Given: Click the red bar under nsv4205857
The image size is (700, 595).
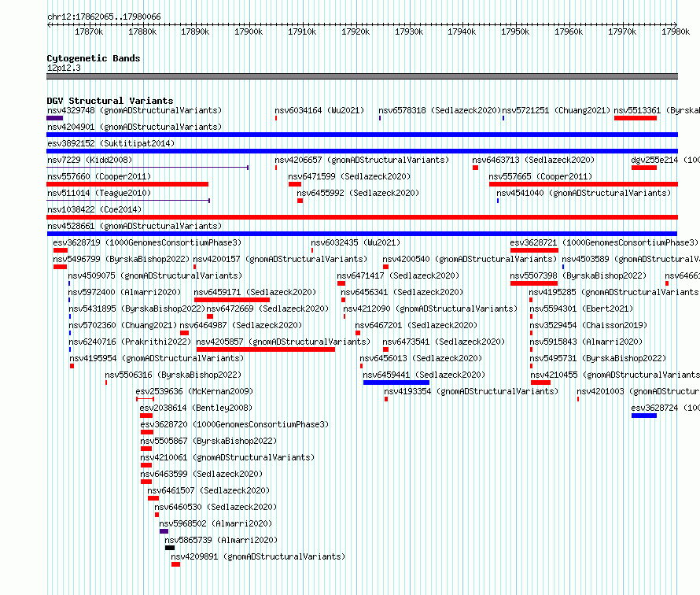Looking at the screenshot, I should [266, 349].
